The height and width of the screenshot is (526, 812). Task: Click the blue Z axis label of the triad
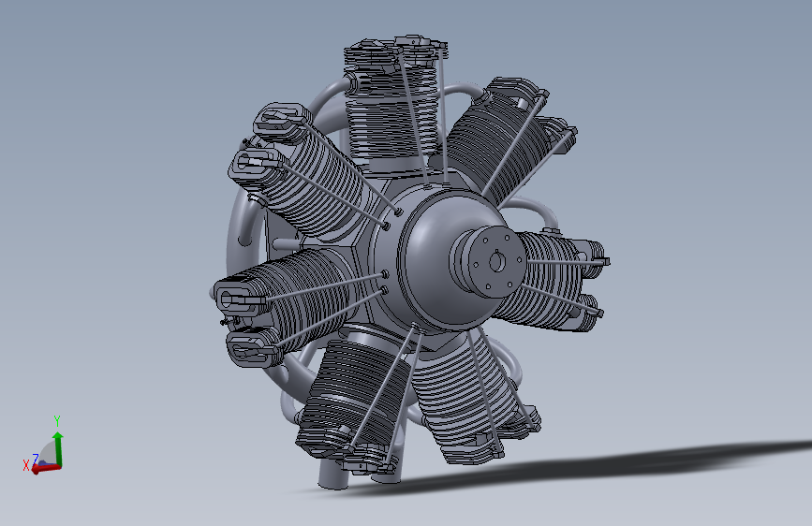36,459
